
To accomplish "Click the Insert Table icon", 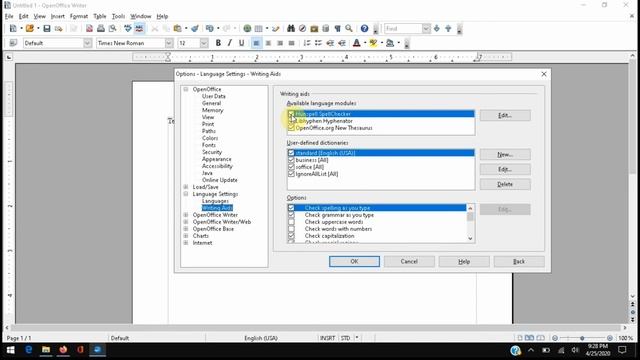I will [258, 29].
